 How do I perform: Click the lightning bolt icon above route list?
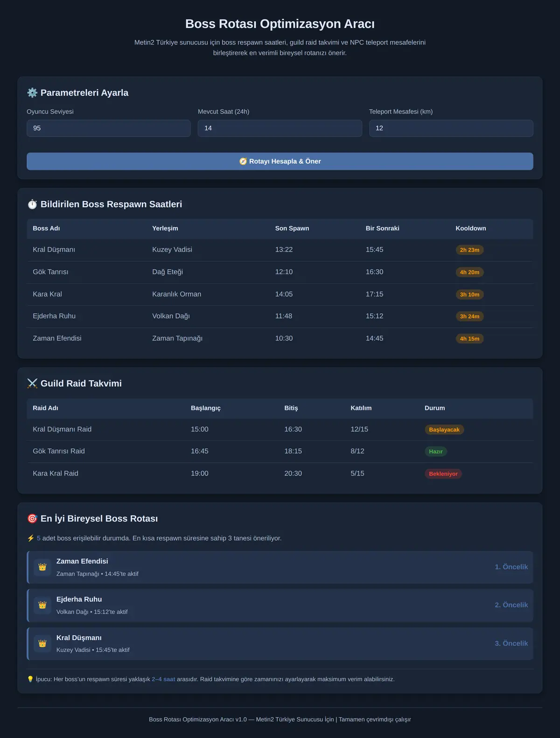tap(31, 538)
